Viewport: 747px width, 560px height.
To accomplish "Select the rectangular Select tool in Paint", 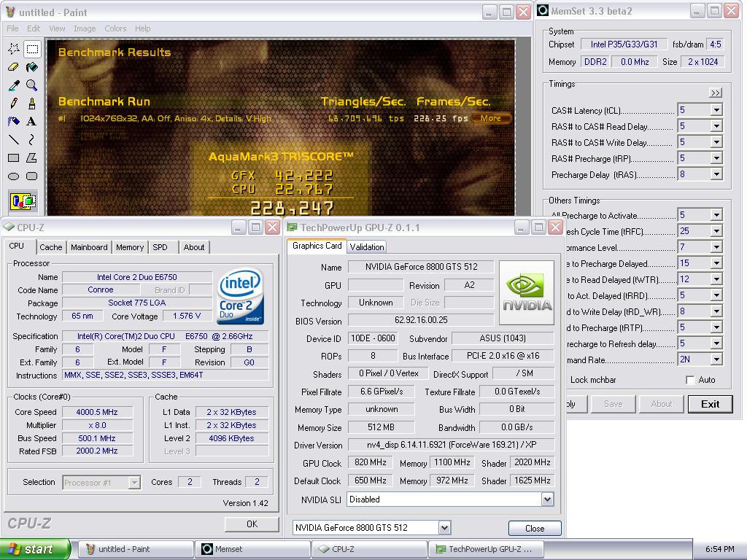I will [32, 49].
